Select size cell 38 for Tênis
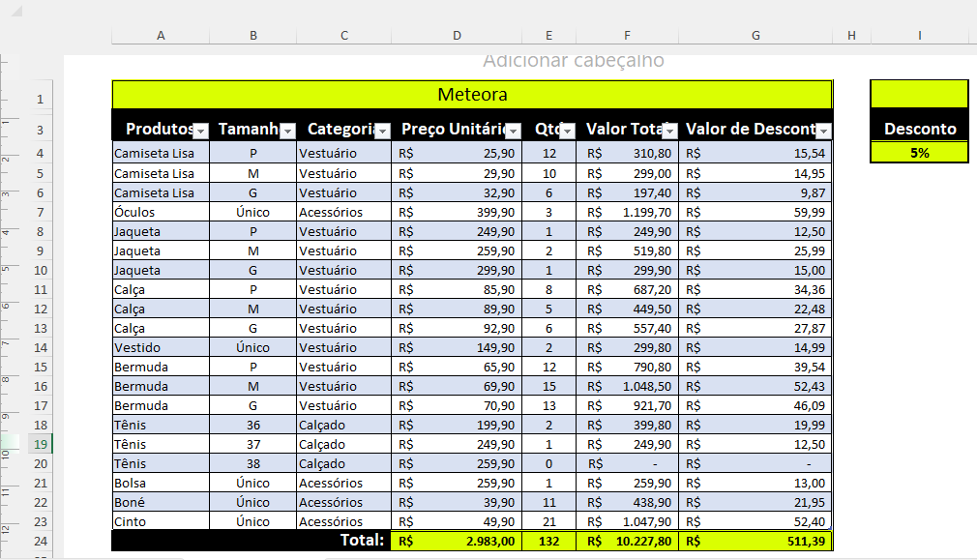 [253, 463]
